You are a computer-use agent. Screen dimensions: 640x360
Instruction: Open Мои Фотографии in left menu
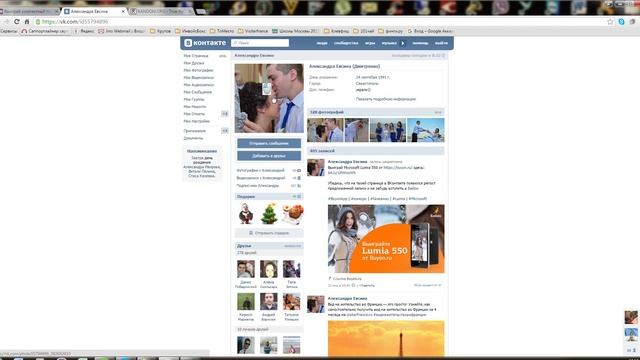(x=198, y=71)
